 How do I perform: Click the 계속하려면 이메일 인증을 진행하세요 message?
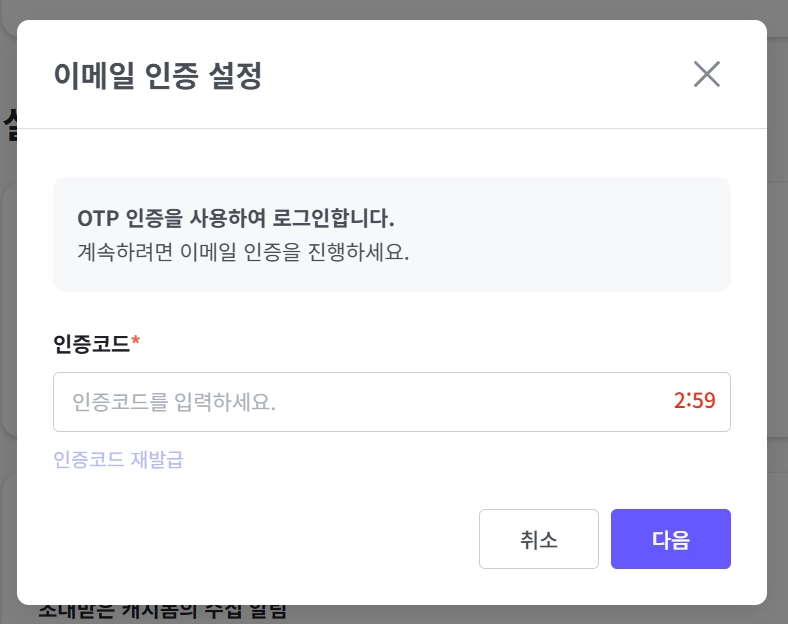click(x=243, y=251)
